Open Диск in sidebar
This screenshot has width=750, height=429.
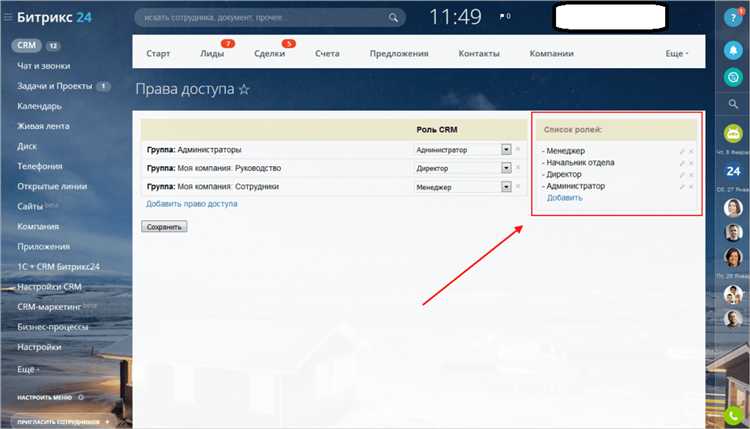click(27, 146)
